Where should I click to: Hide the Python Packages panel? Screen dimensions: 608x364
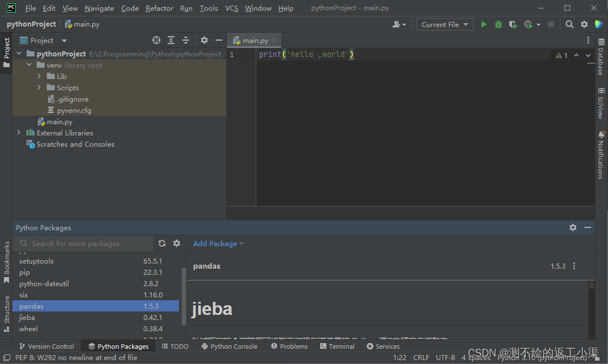[588, 227]
